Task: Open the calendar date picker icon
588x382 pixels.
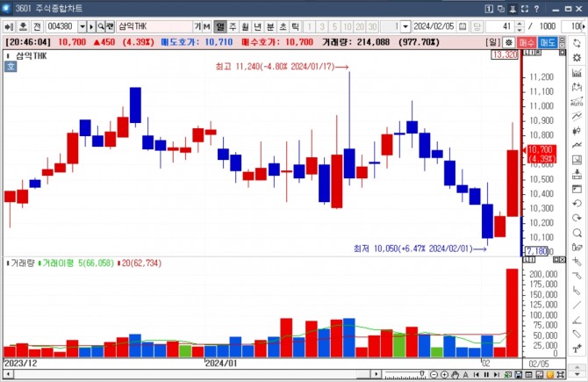Action: [x=463, y=26]
